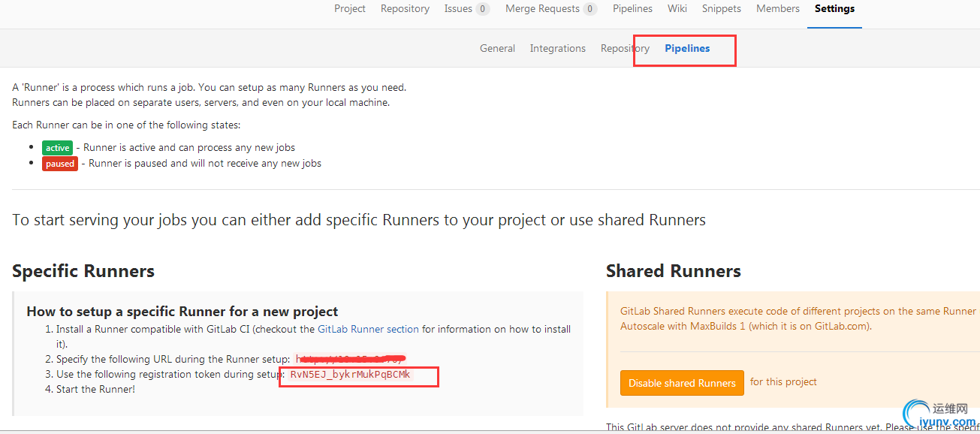Switch to Integrations settings sub-tab

pyautogui.click(x=557, y=48)
